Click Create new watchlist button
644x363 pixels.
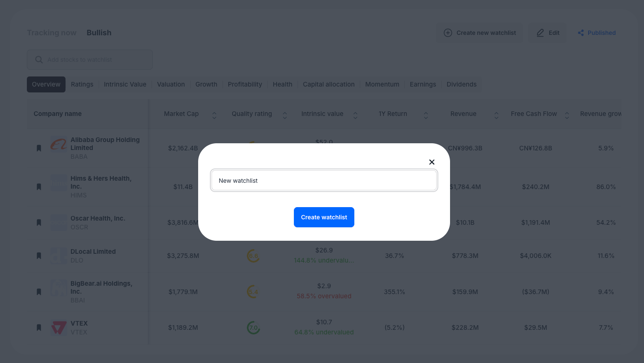479,33
